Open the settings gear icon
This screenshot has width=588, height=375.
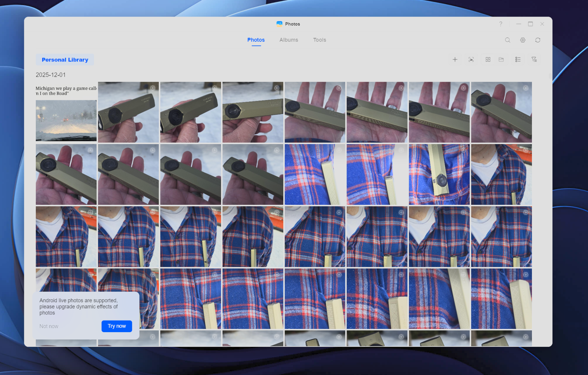pos(523,40)
